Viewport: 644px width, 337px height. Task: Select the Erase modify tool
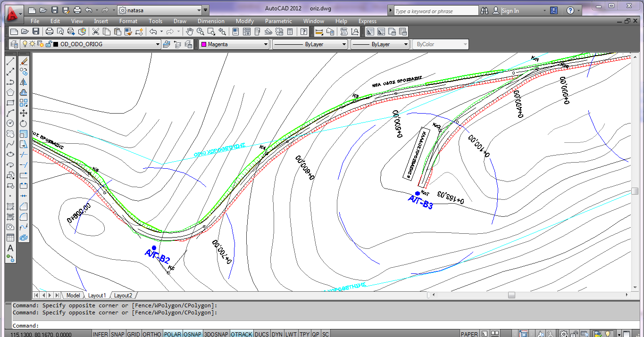point(24,61)
